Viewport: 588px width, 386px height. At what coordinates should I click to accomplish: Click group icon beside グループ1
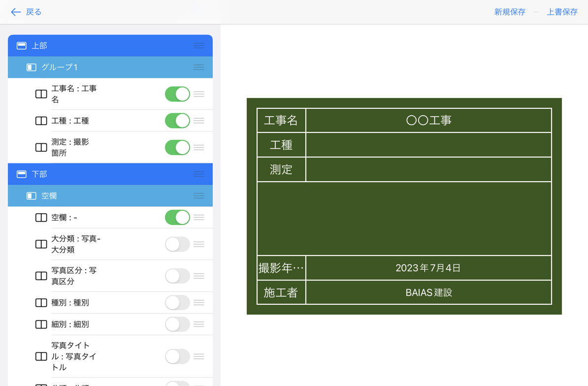[32, 67]
